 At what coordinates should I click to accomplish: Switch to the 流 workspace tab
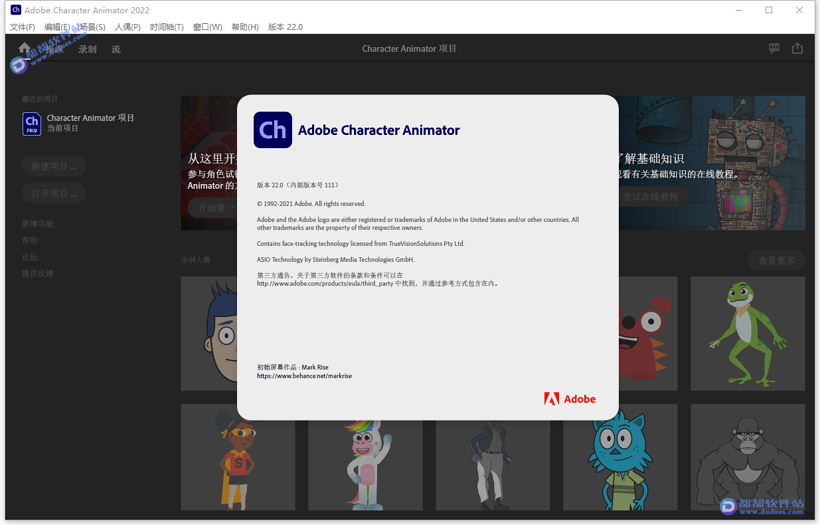point(116,49)
